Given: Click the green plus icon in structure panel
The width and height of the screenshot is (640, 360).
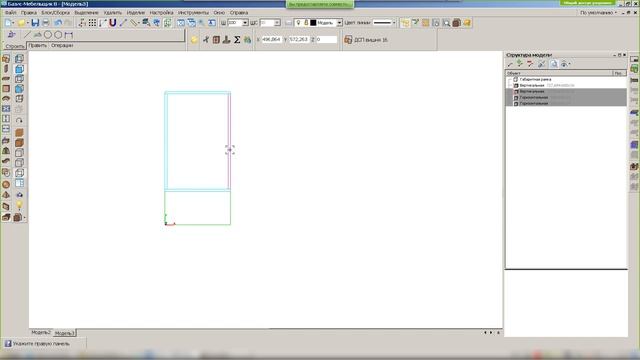Looking at the screenshot, I should pyautogui.click(x=520, y=63).
